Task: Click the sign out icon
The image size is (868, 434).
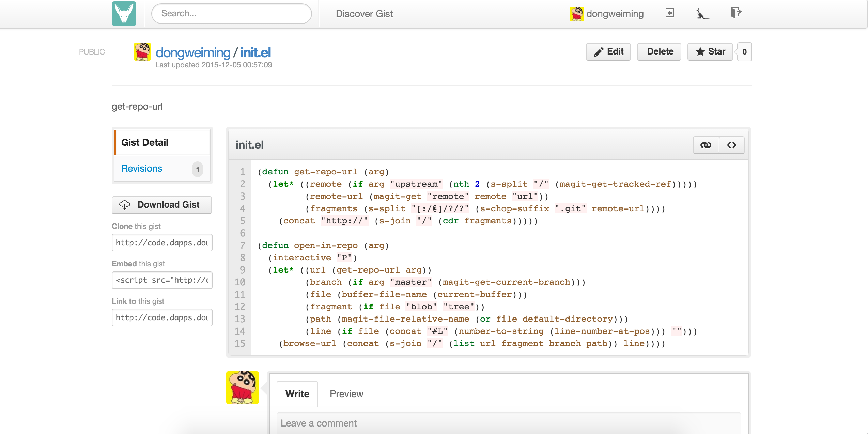Action: [x=736, y=13]
